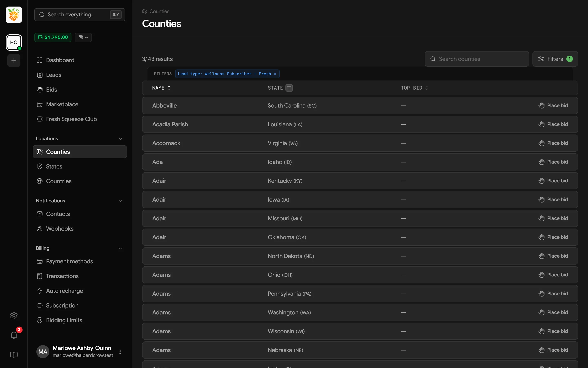Open Auto recharge settings
588x368 pixels.
click(80, 291)
